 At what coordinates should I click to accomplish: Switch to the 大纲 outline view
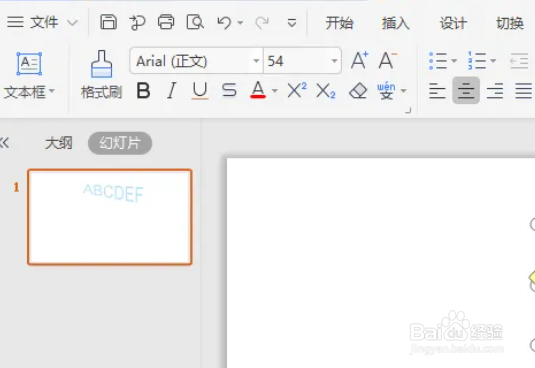click(59, 143)
